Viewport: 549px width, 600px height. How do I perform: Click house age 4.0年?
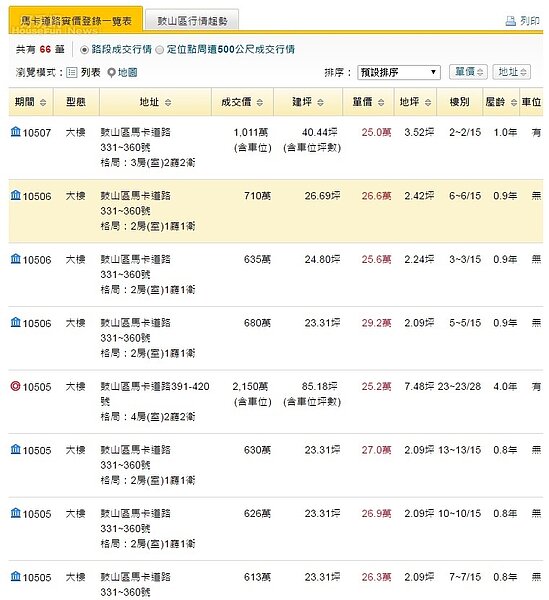[x=505, y=386]
